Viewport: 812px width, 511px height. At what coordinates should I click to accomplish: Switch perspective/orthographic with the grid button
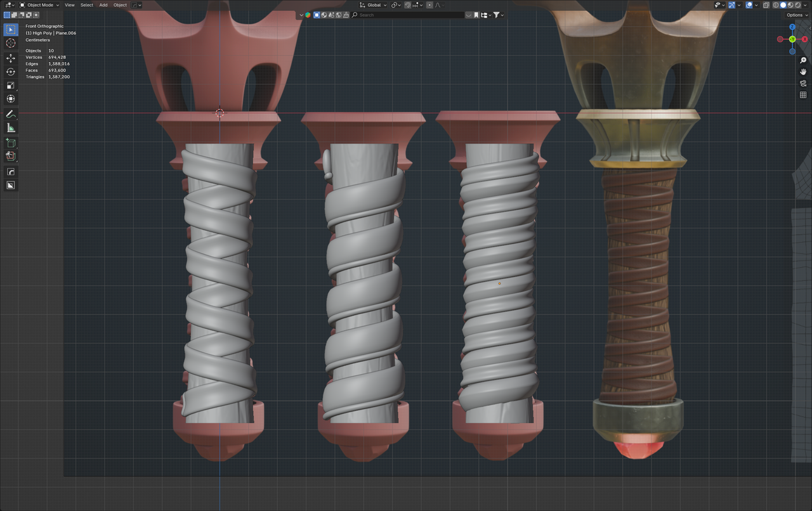coord(803,95)
